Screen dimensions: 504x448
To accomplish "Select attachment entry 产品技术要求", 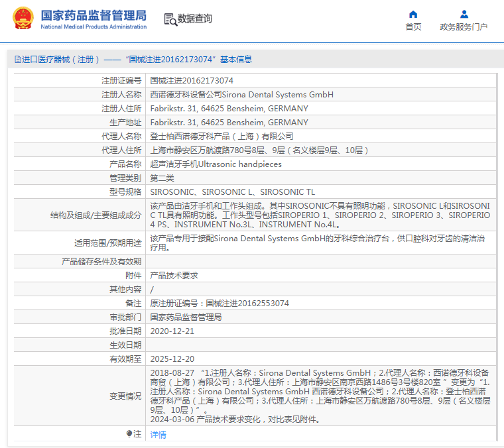I will (174, 275).
